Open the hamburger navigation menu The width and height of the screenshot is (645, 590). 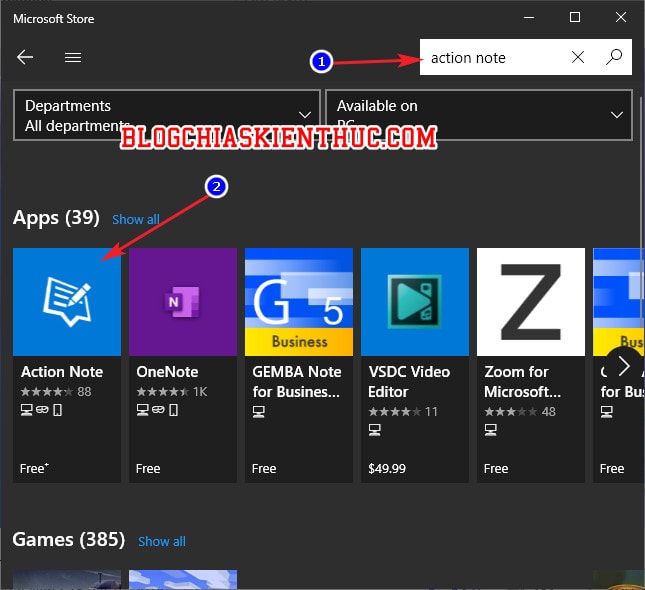pyautogui.click(x=73, y=57)
